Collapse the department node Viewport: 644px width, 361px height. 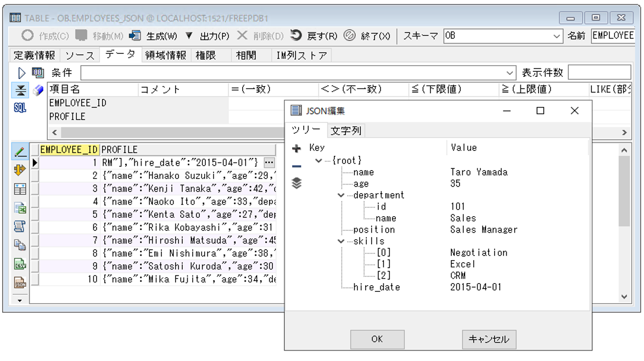click(x=341, y=195)
